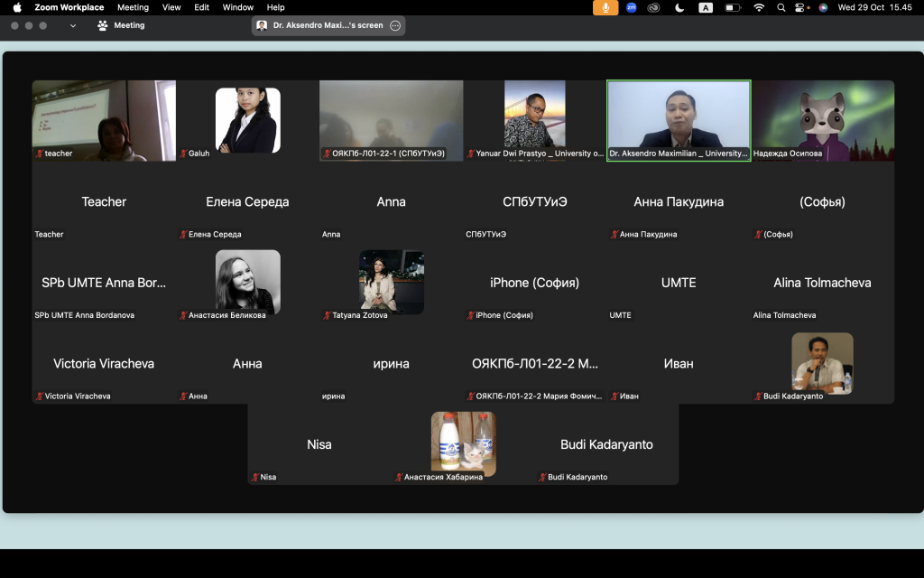The height and width of the screenshot is (578, 924).
Task: Open the Creative Cloud menu bar icon
Action: 653,7
